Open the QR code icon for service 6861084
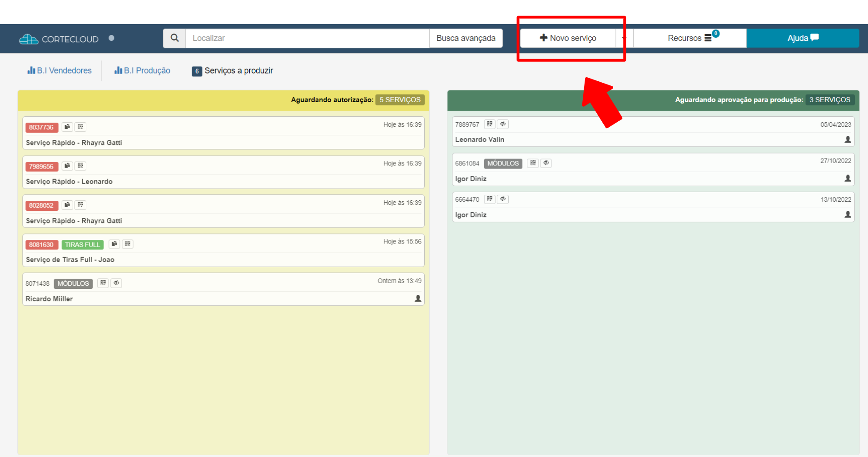This screenshot has height=457, width=868. click(x=533, y=163)
